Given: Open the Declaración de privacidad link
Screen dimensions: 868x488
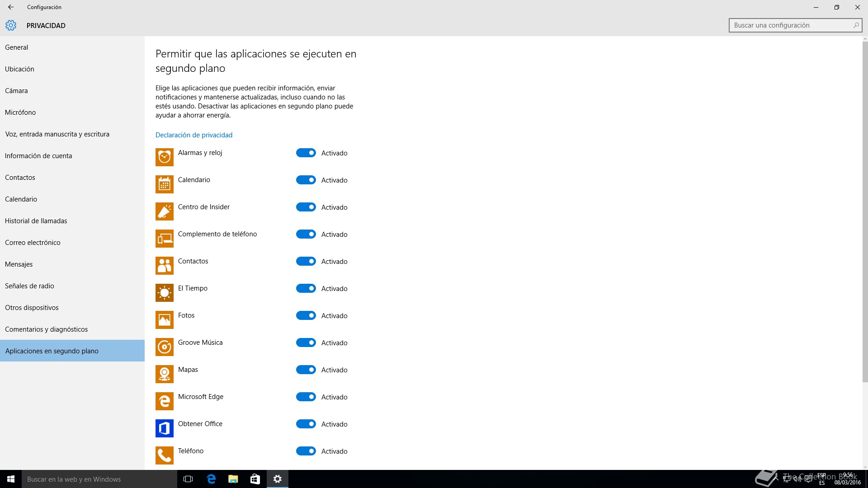Looking at the screenshot, I should click(194, 135).
